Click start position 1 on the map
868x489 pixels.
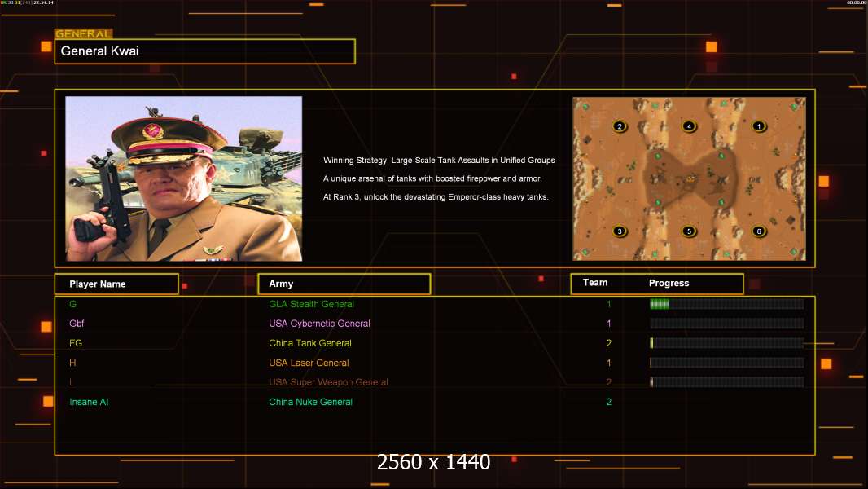[759, 126]
